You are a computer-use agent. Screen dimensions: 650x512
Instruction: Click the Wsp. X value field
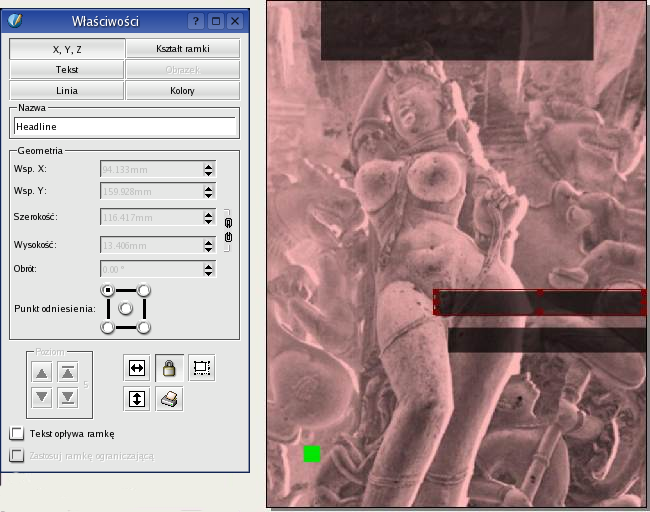tap(152, 170)
